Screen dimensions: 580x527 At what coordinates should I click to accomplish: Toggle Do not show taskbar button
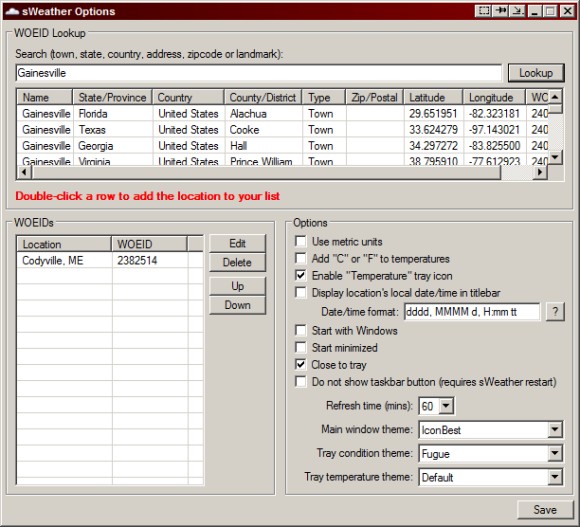[x=301, y=381]
